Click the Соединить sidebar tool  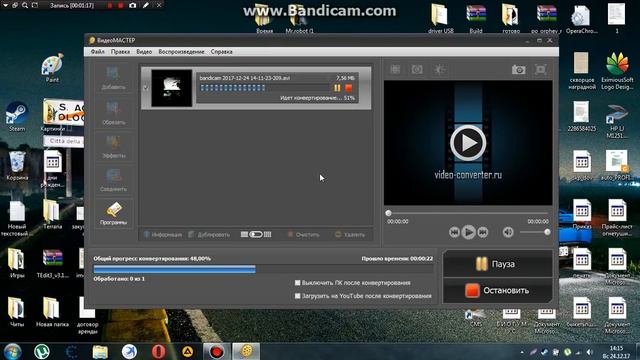pos(113,180)
